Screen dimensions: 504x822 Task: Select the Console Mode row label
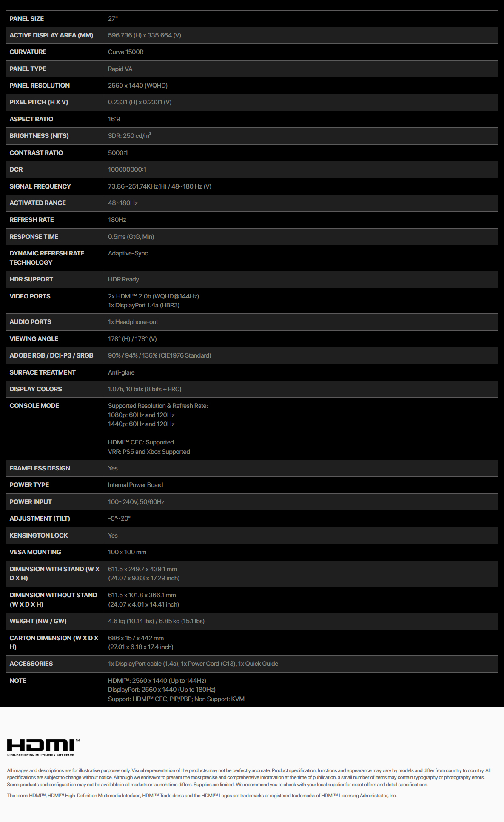(x=34, y=406)
